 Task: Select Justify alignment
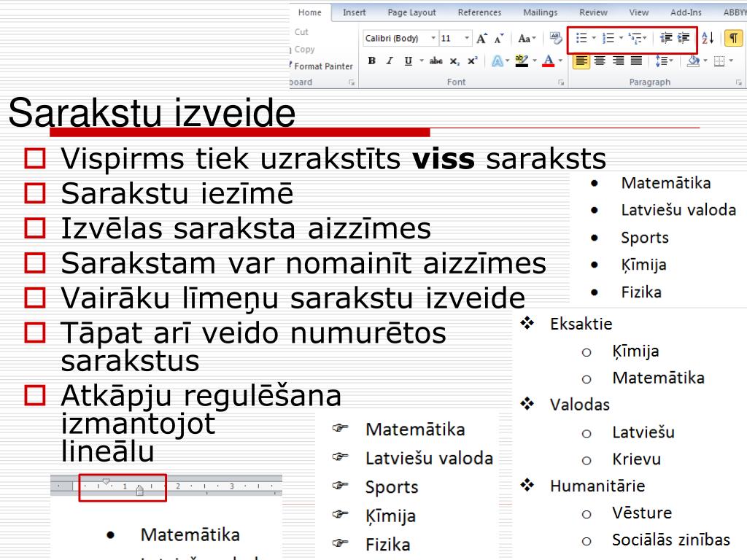coord(636,61)
